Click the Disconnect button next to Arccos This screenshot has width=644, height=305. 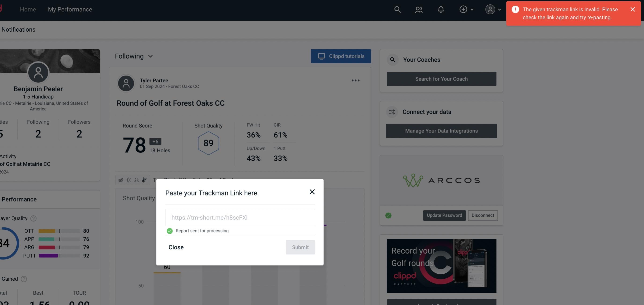pos(483,215)
